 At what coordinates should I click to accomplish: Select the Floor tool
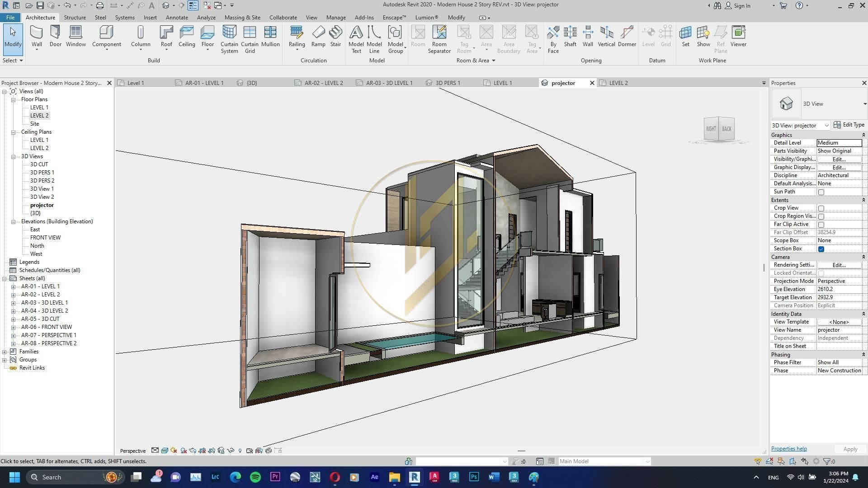208,36
